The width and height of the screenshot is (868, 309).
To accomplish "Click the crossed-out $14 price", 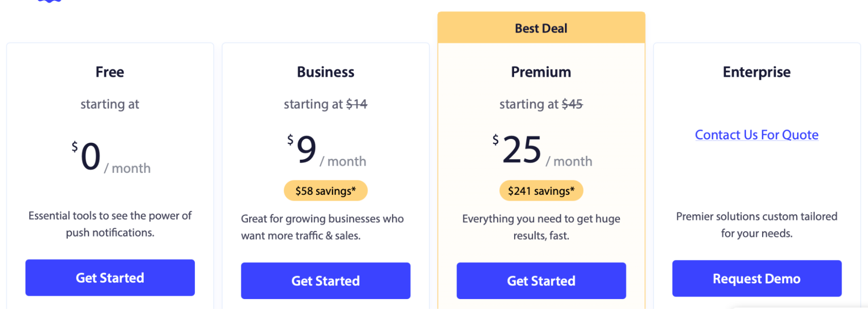I will tap(356, 104).
